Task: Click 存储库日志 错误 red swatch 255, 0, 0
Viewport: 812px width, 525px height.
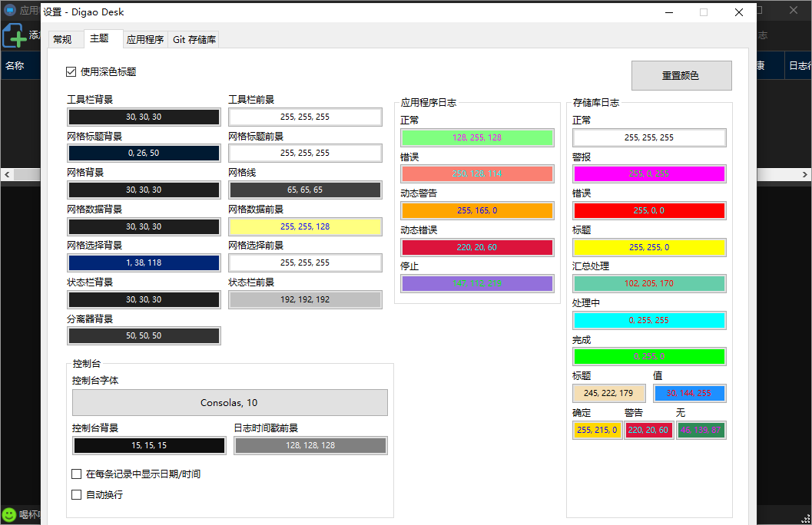Action: 649,210
